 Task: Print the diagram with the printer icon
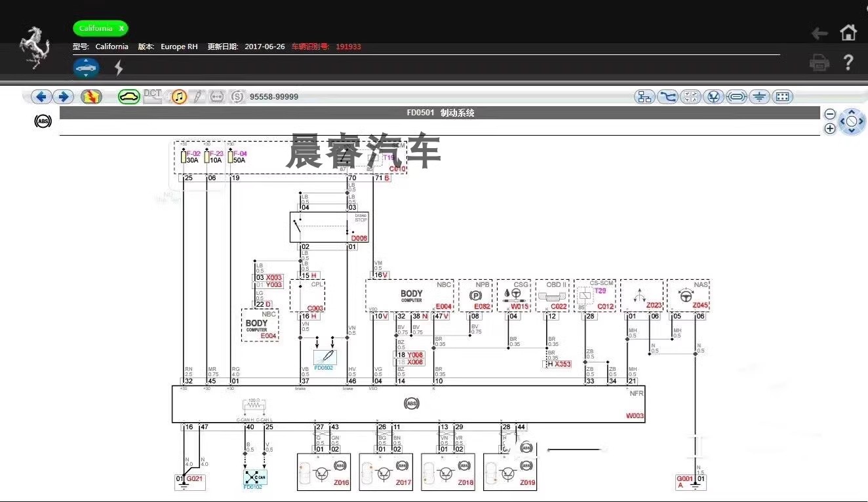(819, 63)
